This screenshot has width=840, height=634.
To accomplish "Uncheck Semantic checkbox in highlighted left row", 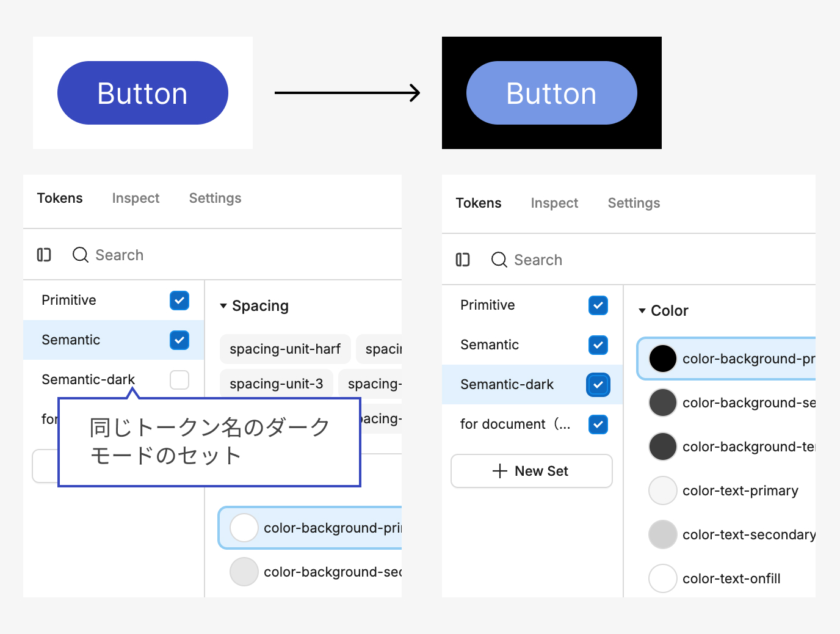I will pos(179,340).
